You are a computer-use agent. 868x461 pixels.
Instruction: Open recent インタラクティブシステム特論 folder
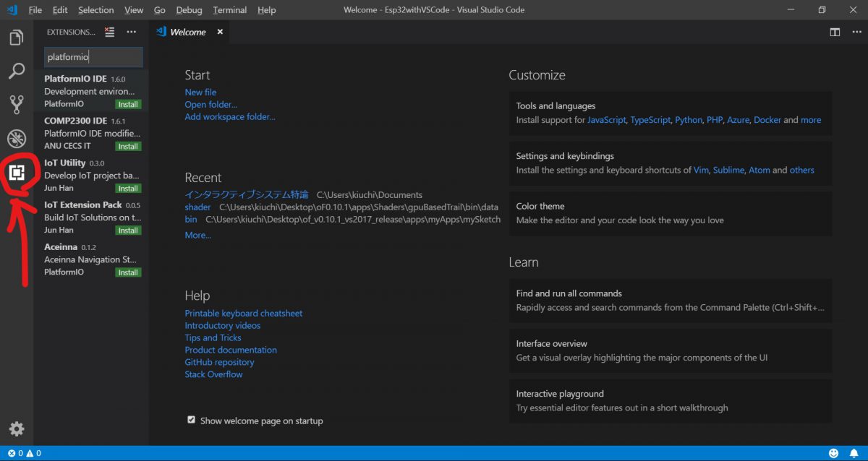click(247, 195)
